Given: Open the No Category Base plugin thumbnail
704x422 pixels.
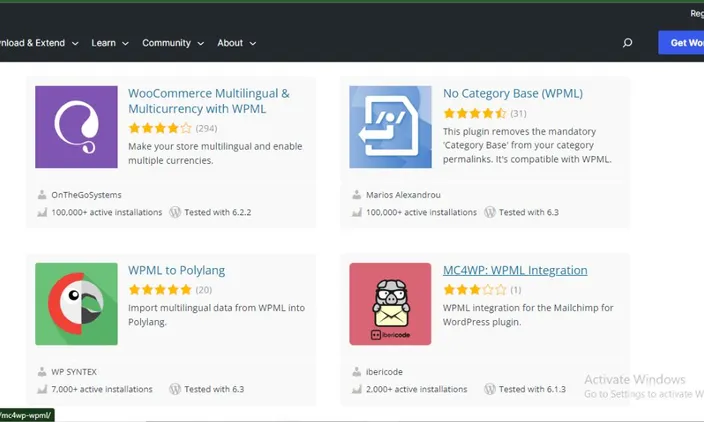Looking at the screenshot, I should 391,127.
